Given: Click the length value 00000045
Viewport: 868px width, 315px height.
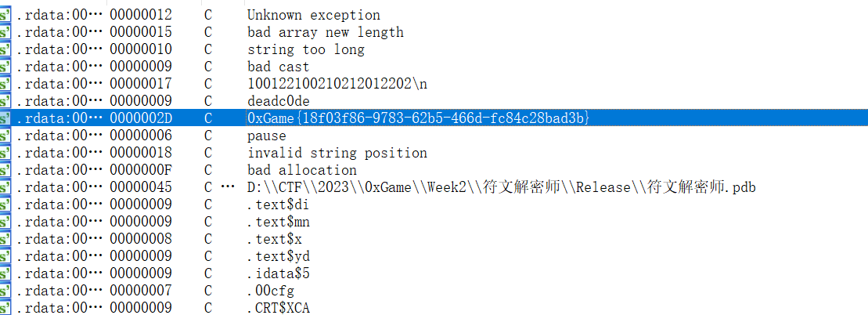Looking at the screenshot, I should coord(141,187).
